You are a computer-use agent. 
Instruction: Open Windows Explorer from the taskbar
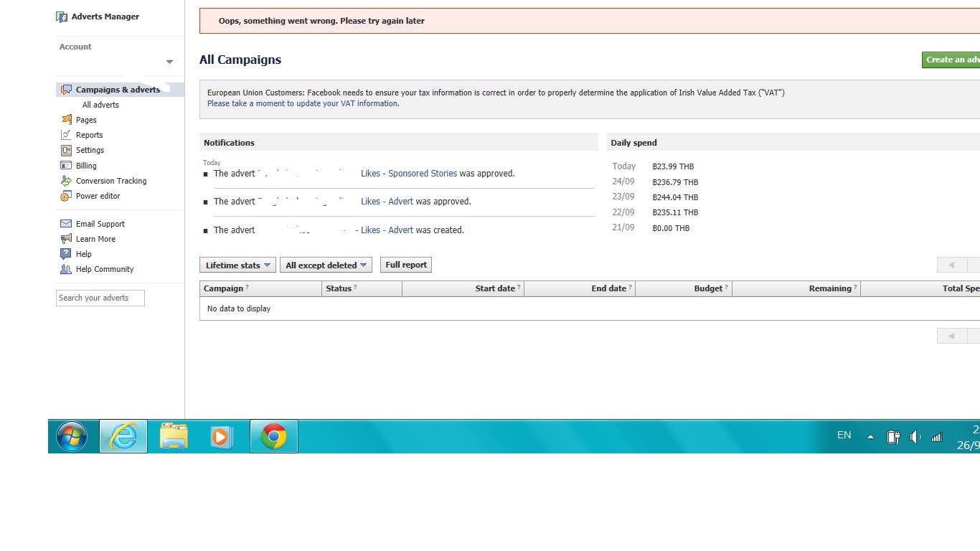[173, 436]
